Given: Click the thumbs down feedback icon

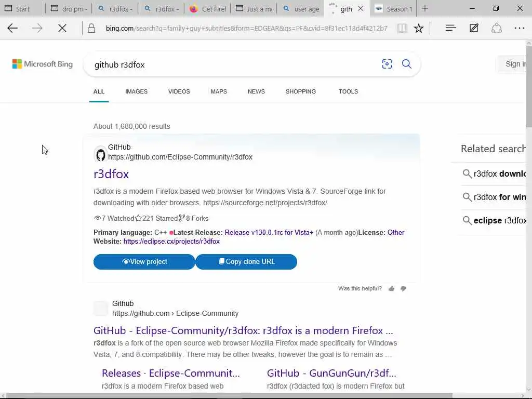Looking at the screenshot, I should tap(403, 289).
